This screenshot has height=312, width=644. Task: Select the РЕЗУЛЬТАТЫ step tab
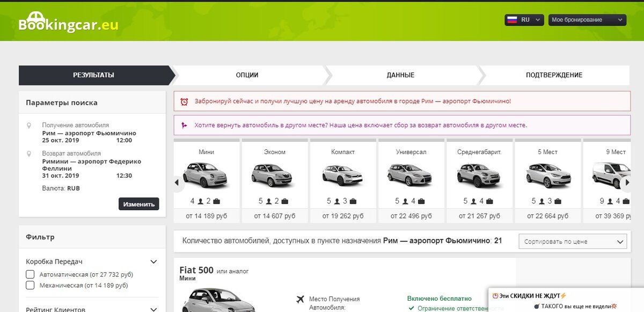94,75
